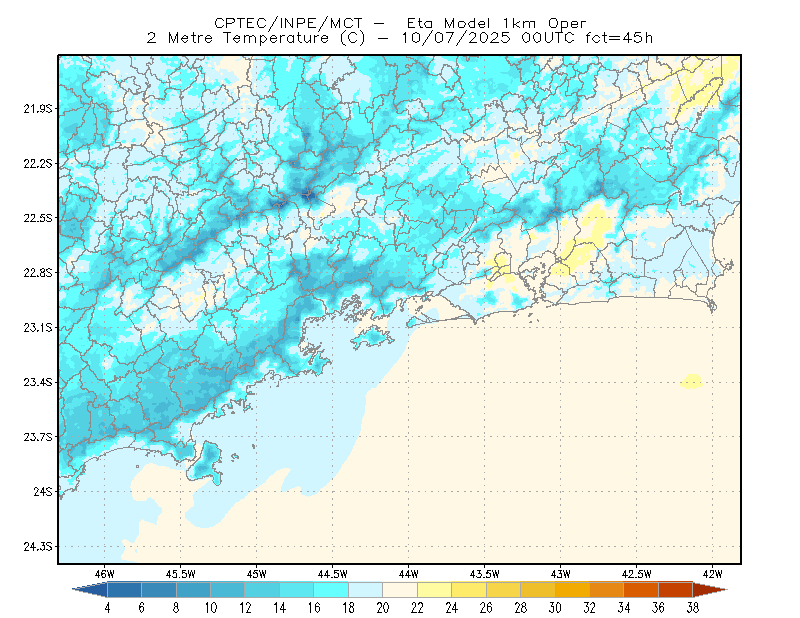Image resolution: width=800 pixels, height=618 pixels.
Task: Click the 42W longitude axis label
Action: [712, 574]
